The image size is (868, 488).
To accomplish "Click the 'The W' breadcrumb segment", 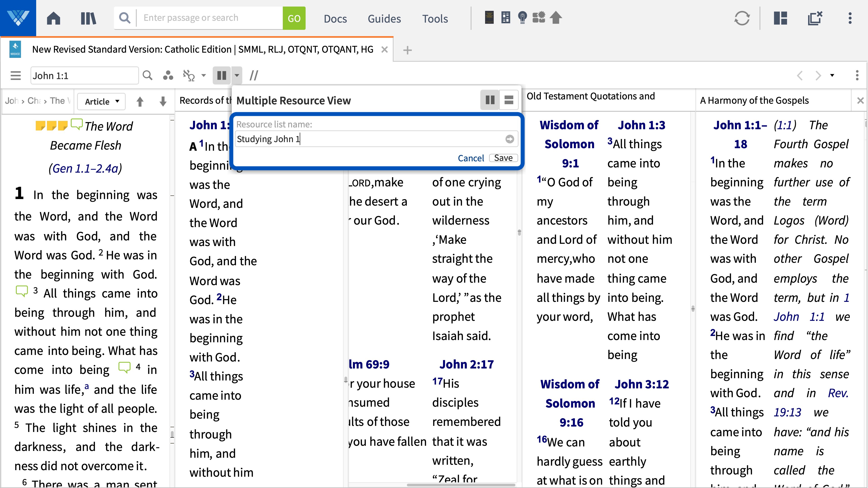I will tap(60, 101).
